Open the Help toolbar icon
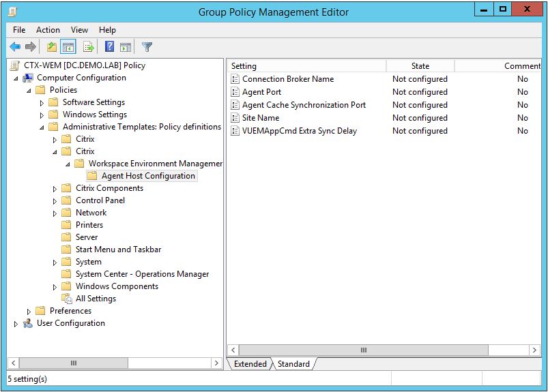Viewport: 548px width, 392px height. (x=109, y=47)
